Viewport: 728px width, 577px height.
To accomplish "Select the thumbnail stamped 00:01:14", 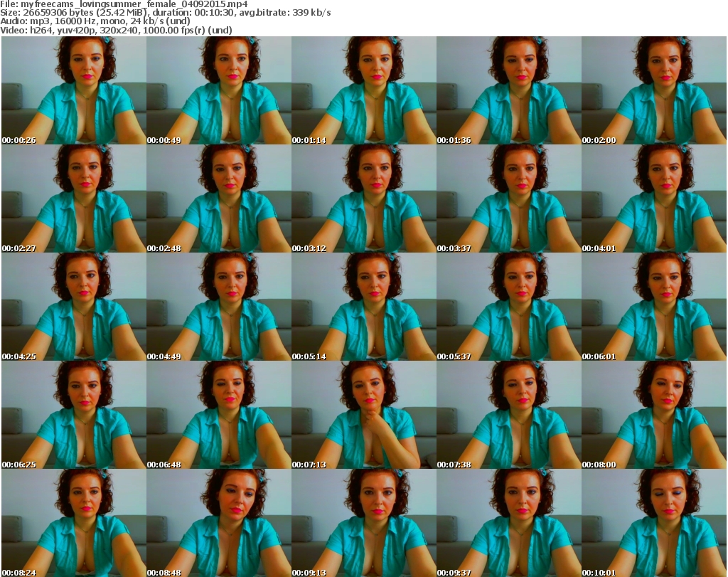I will [x=364, y=90].
